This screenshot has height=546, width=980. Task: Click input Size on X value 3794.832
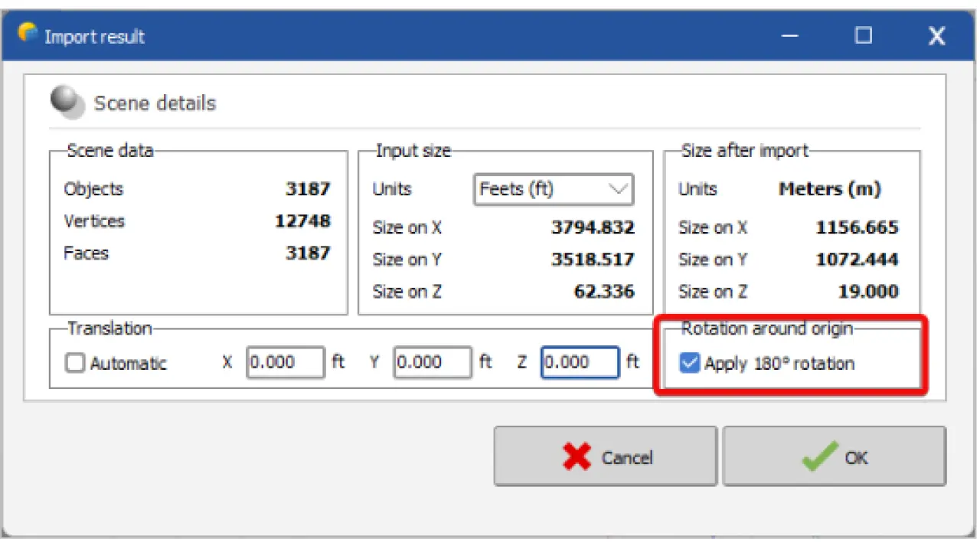[593, 228]
